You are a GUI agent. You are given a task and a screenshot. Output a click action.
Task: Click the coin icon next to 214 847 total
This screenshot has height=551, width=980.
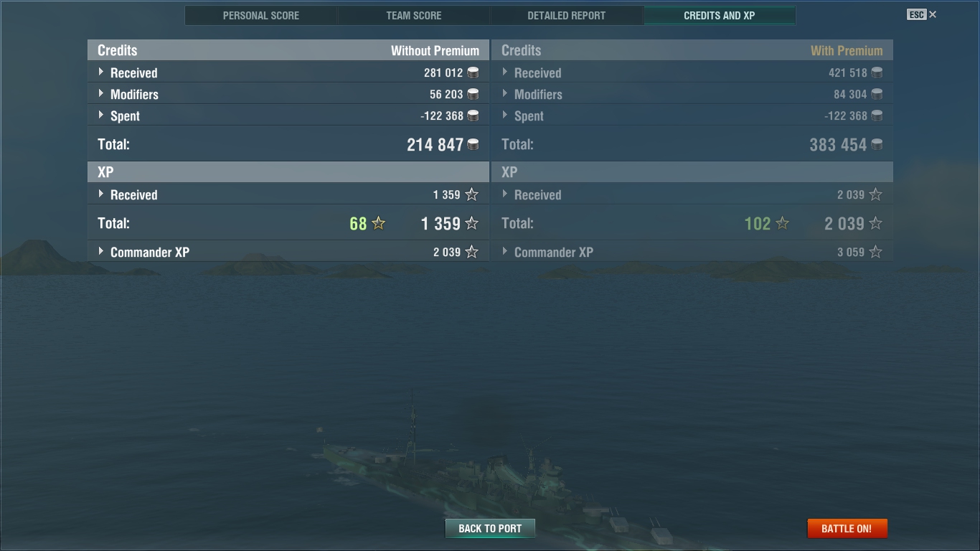[x=473, y=144]
